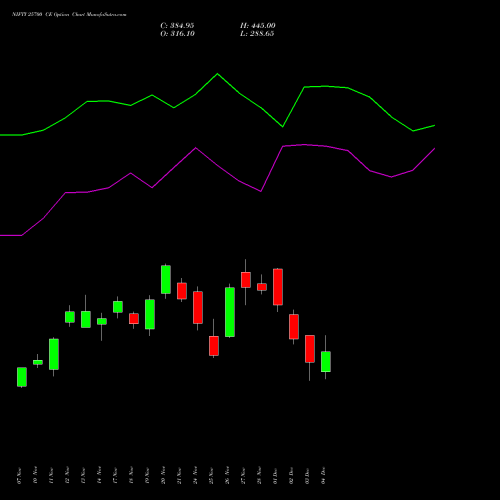Click the red candle for 02 Dec
This screenshot has width=500, height=500.
(294, 327)
